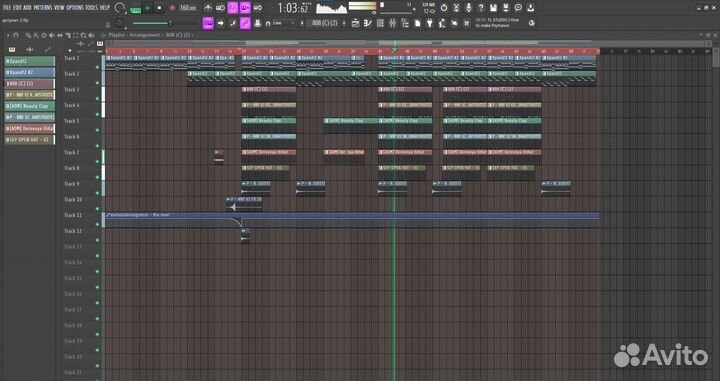Image resolution: width=720 pixels, height=381 pixels.
Task: Click the save project floppy icon
Action: pos(493,8)
